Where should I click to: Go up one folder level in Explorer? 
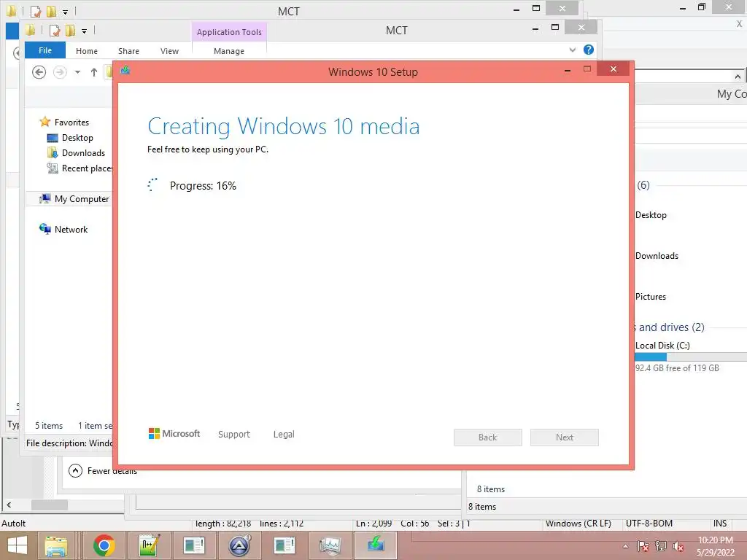pyautogui.click(x=94, y=72)
